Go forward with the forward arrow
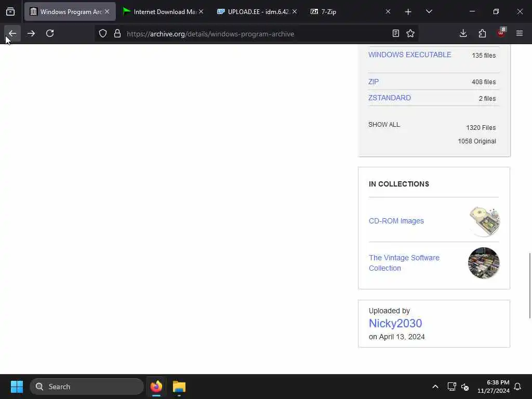532x399 pixels. click(31, 33)
